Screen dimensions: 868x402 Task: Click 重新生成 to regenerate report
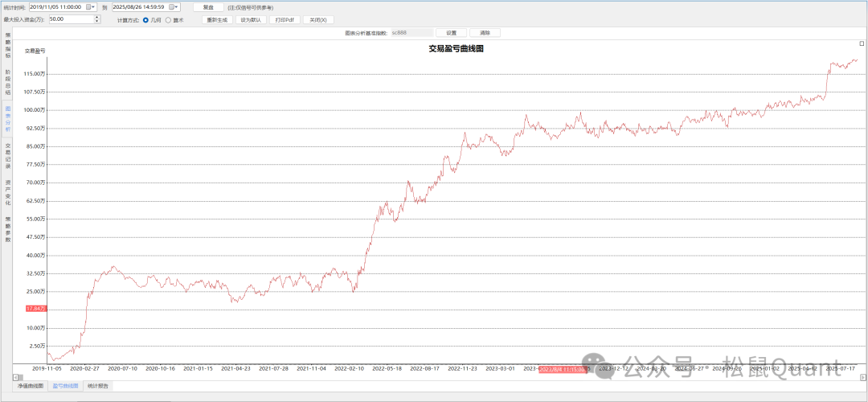(x=217, y=19)
